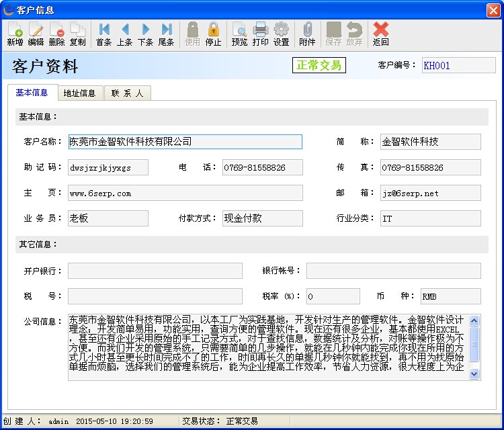Go to previous record with 上条
504x430 pixels.
[124, 34]
